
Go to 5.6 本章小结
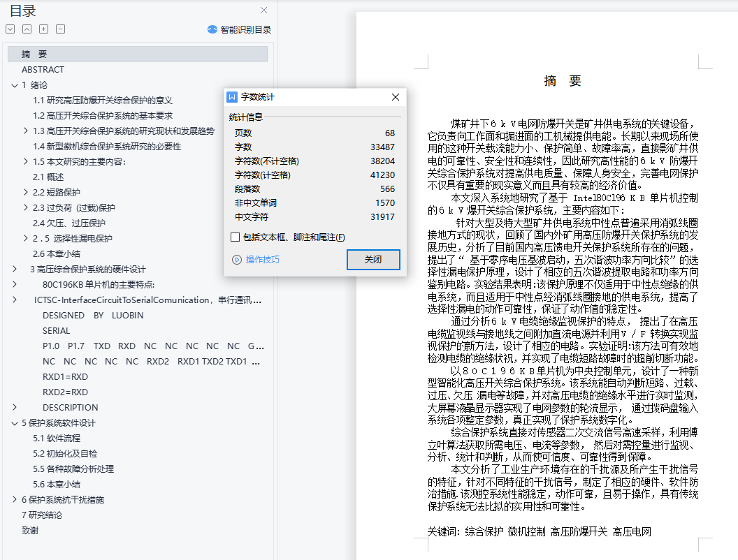(57, 485)
